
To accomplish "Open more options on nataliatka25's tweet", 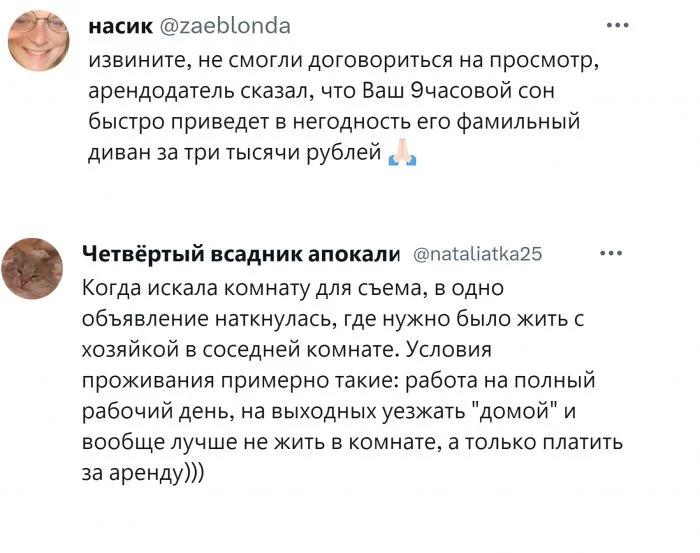I will [609, 252].
